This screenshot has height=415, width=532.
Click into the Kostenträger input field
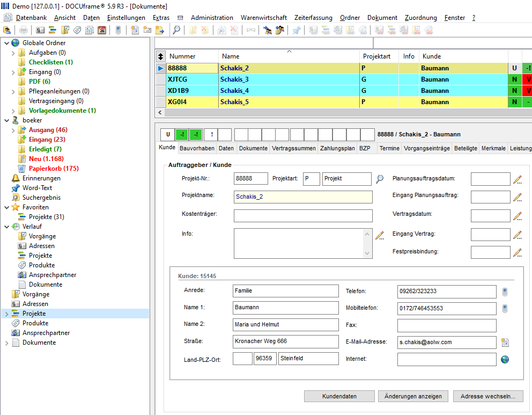tap(303, 216)
